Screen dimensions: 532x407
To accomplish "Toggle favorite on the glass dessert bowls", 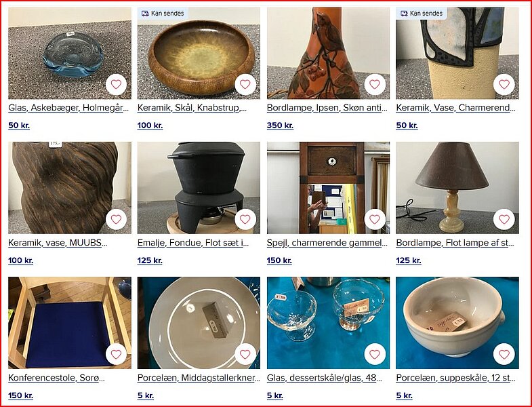I will [x=375, y=354].
